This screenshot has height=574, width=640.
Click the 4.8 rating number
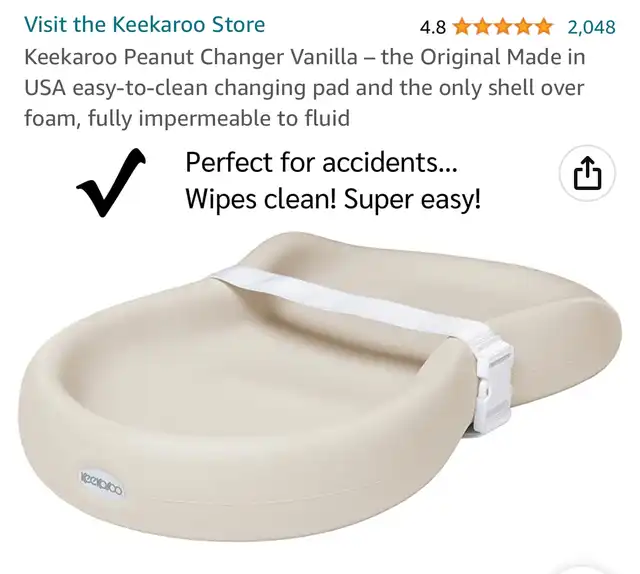[x=433, y=28]
